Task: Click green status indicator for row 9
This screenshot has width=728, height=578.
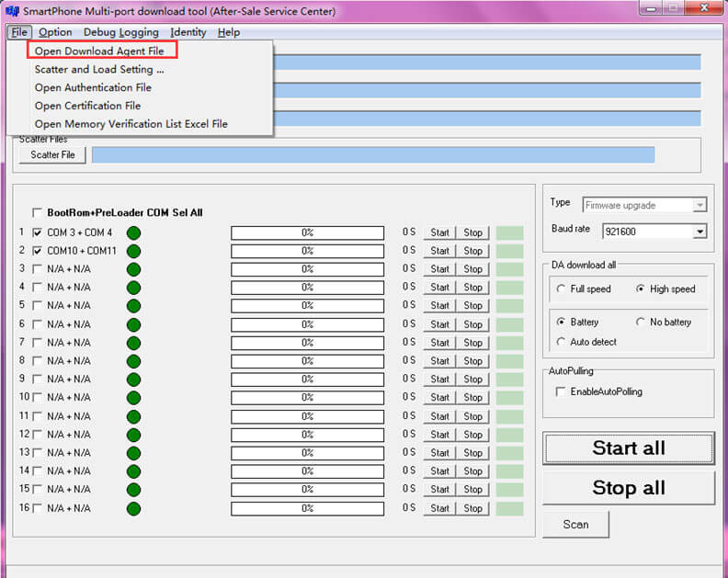Action: [x=133, y=380]
